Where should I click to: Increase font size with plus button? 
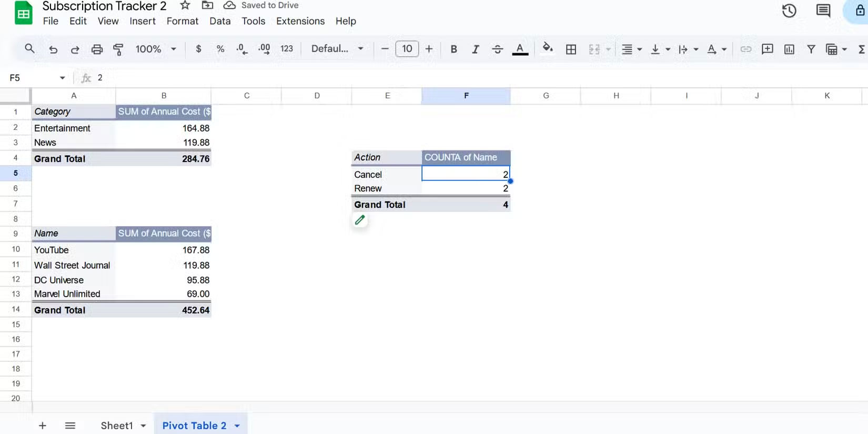click(429, 49)
